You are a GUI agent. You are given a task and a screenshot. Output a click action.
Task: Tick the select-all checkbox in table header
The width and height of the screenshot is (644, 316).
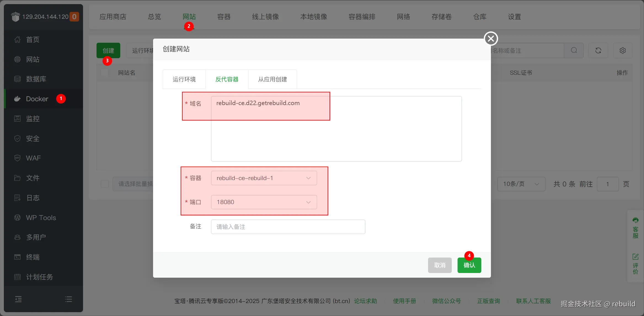tap(105, 73)
